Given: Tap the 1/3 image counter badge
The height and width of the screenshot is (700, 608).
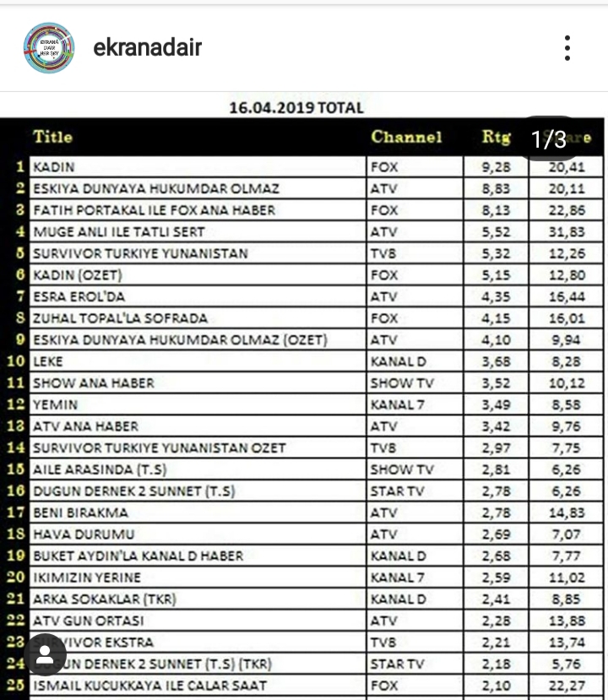Looking at the screenshot, I should [549, 138].
